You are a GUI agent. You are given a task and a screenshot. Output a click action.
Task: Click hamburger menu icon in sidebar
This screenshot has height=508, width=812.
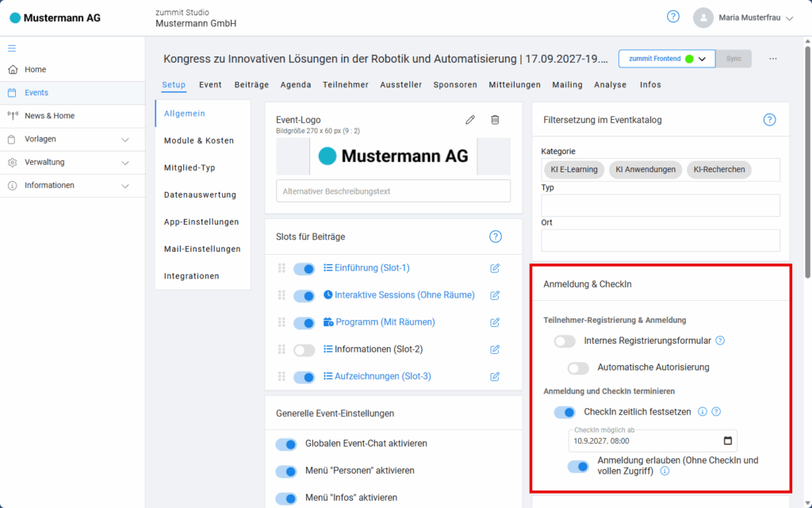tap(12, 48)
